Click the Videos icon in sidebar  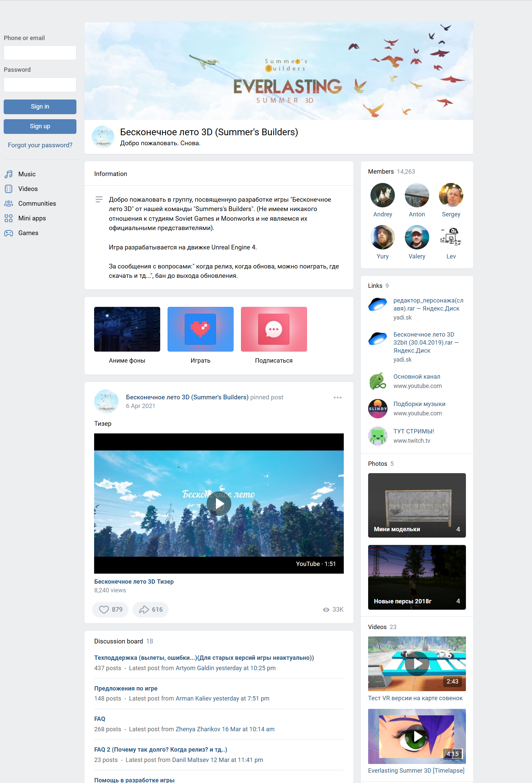tap(9, 189)
